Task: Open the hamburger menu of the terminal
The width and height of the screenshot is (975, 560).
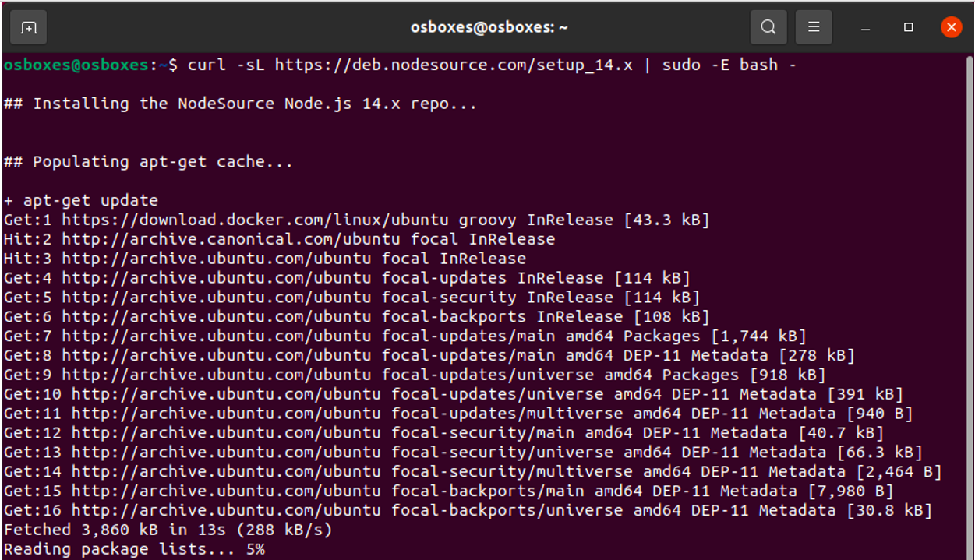Action: [x=814, y=26]
